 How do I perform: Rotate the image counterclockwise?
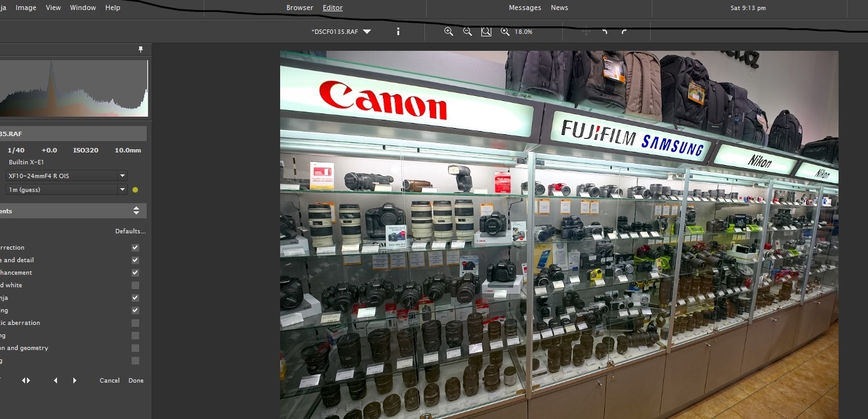point(605,31)
